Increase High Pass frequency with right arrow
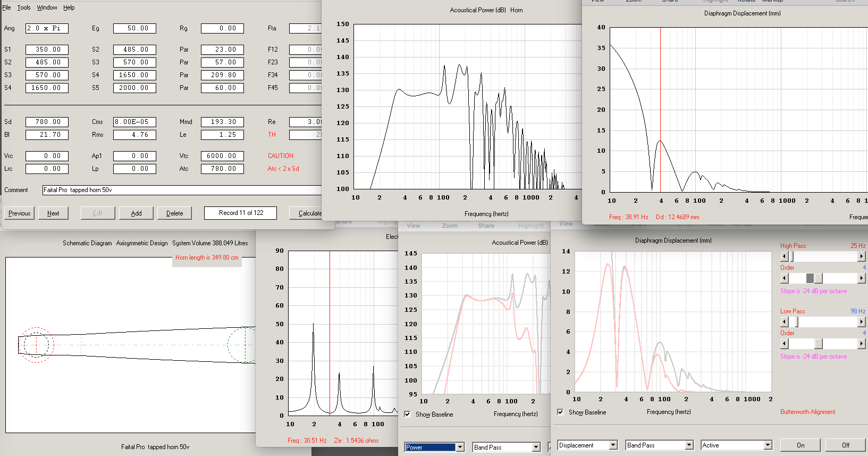868x456 pixels. point(862,256)
